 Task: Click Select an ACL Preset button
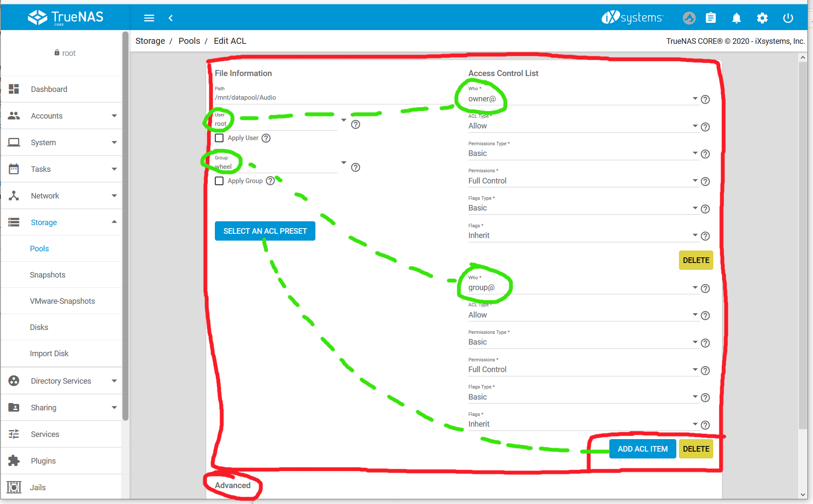click(x=265, y=231)
